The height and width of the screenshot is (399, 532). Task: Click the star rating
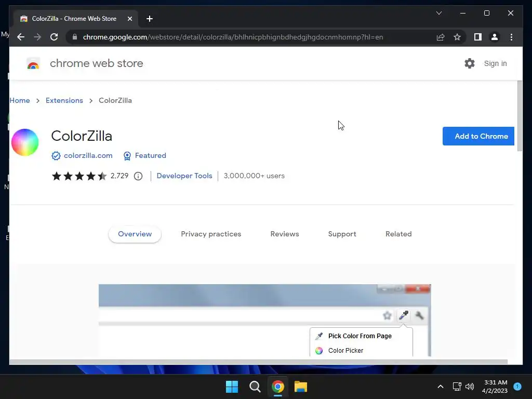(x=79, y=176)
